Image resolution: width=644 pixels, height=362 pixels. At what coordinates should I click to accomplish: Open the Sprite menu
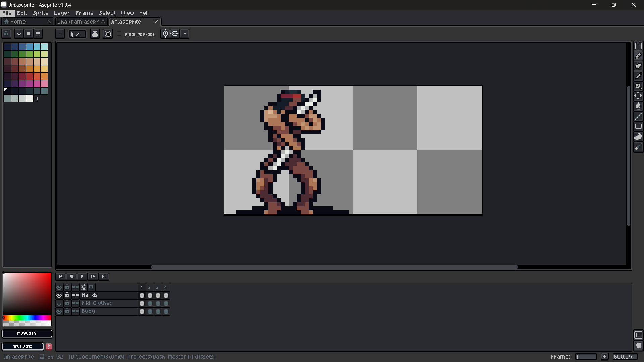click(x=40, y=13)
